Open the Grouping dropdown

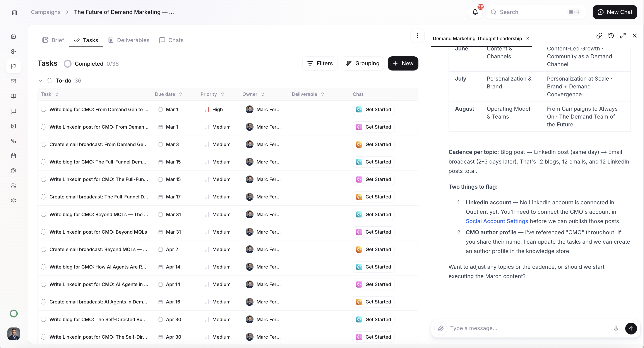tap(363, 64)
